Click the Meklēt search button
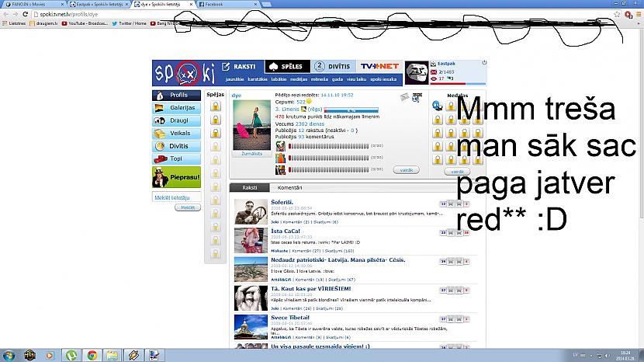The image size is (644, 362). click(x=188, y=207)
